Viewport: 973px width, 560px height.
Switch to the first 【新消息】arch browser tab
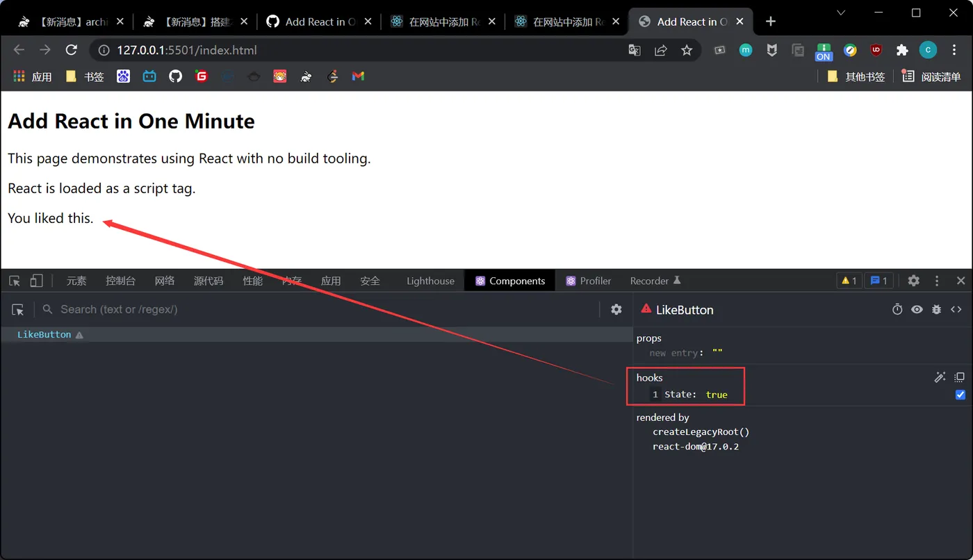click(69, 22)
